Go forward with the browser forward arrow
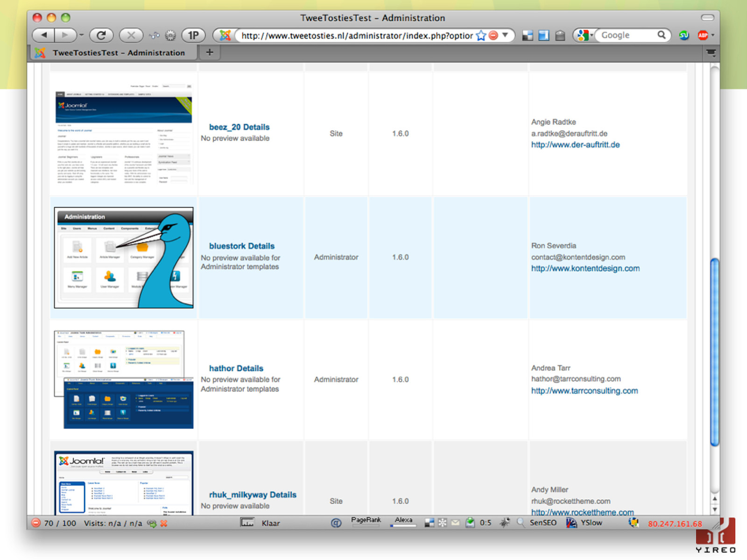The width and height of the screenshot is (747, 560). (x=65, y=35)
